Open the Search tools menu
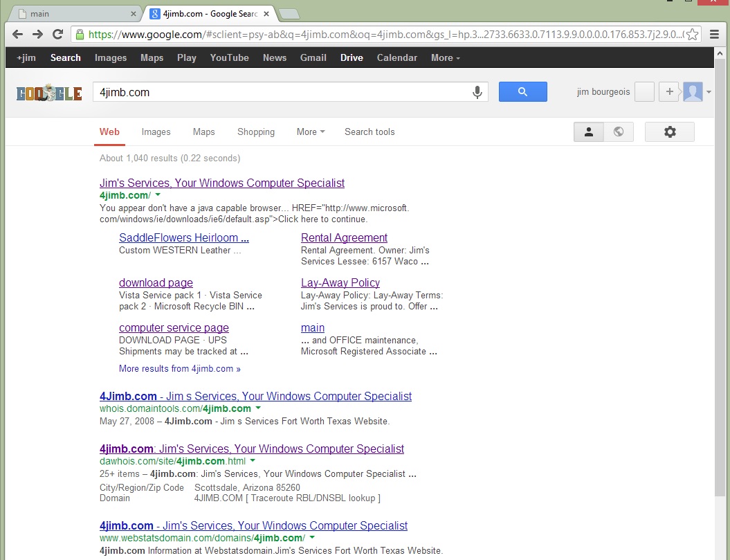Viewport: 730px width, 560px height. click(x=369, y=132)
